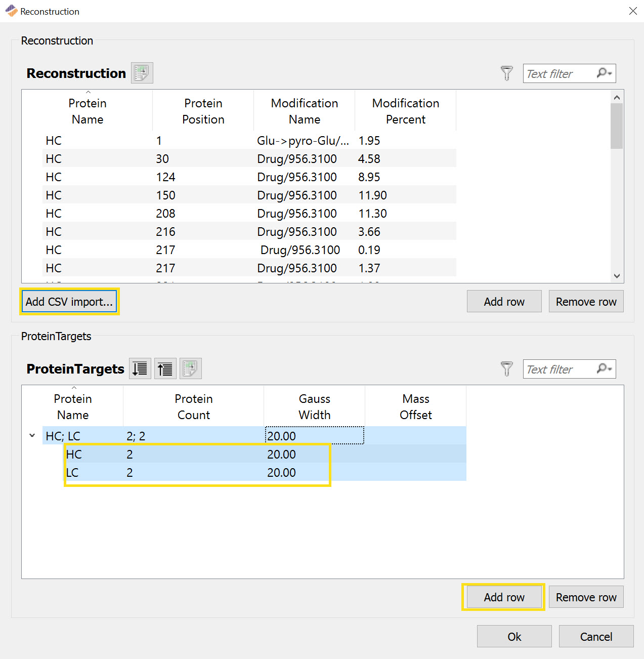This screenshot has height=659, width=644.
Task: Click Add CSV import button
Action: coord(69,301)
